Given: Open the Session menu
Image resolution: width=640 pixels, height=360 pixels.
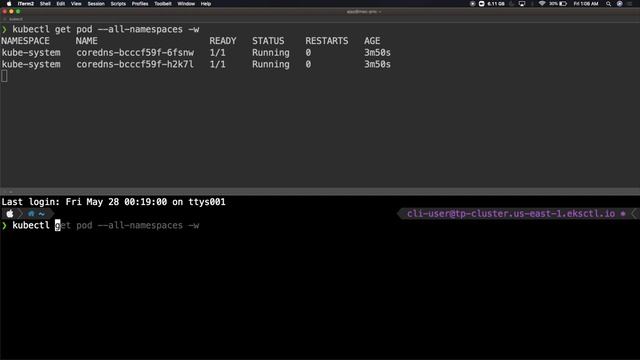Looking at the screenshot, I should (x=96, y=4).
